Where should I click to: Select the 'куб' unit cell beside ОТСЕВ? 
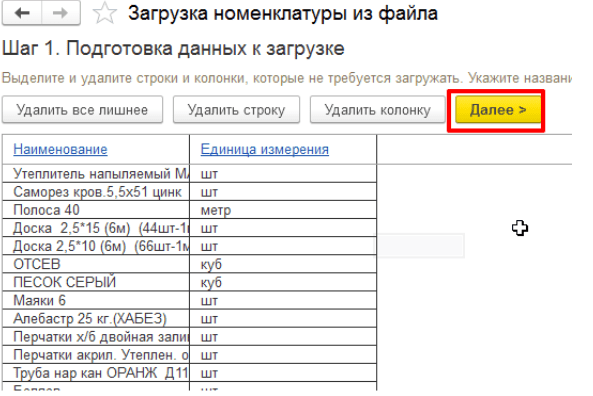pos(283,264)
